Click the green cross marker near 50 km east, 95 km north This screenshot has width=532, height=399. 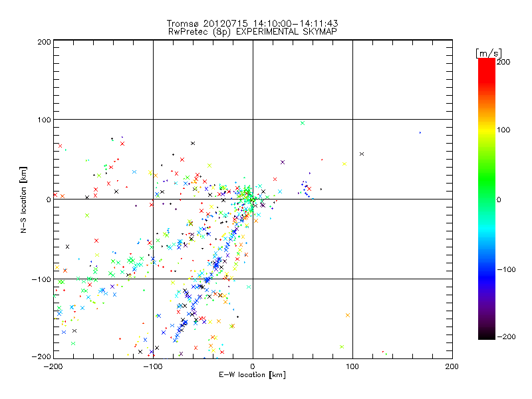[303, 123]
